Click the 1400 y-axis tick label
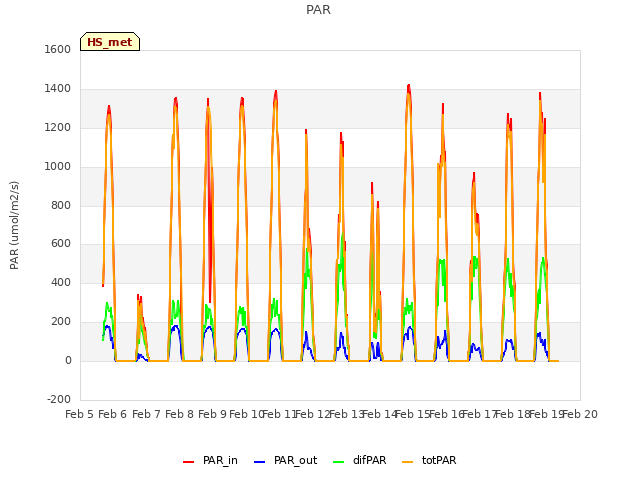The height and width of the screenshot is (480, 640). click(58, 89)
